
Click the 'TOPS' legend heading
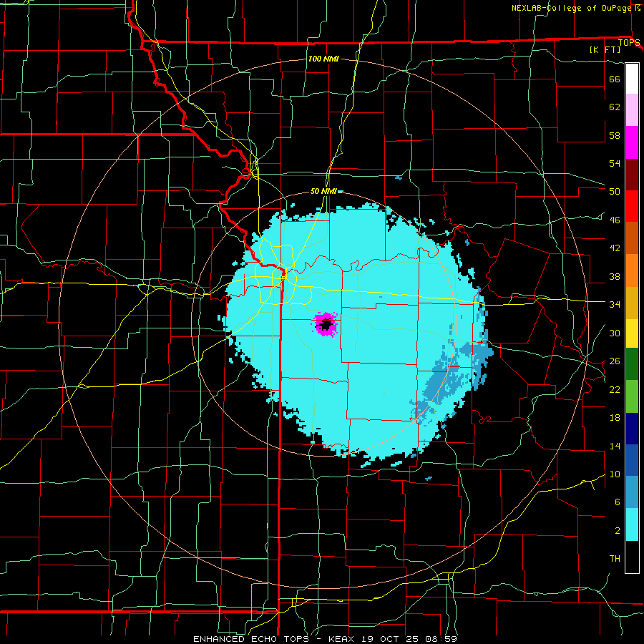coord(629,43)
